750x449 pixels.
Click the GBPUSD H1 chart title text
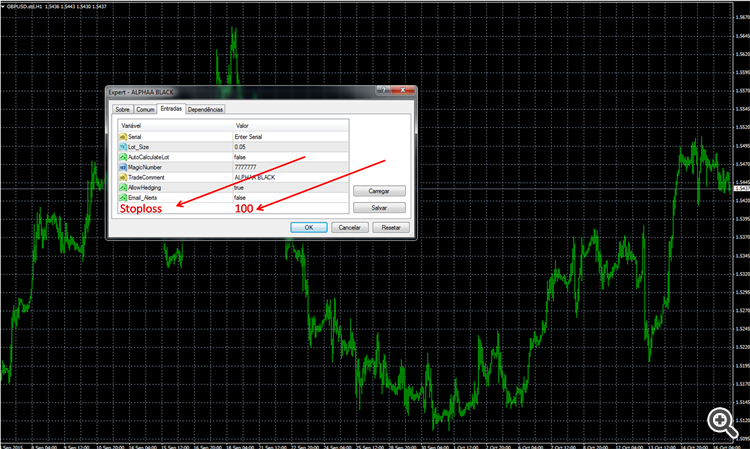pos(56,7)
